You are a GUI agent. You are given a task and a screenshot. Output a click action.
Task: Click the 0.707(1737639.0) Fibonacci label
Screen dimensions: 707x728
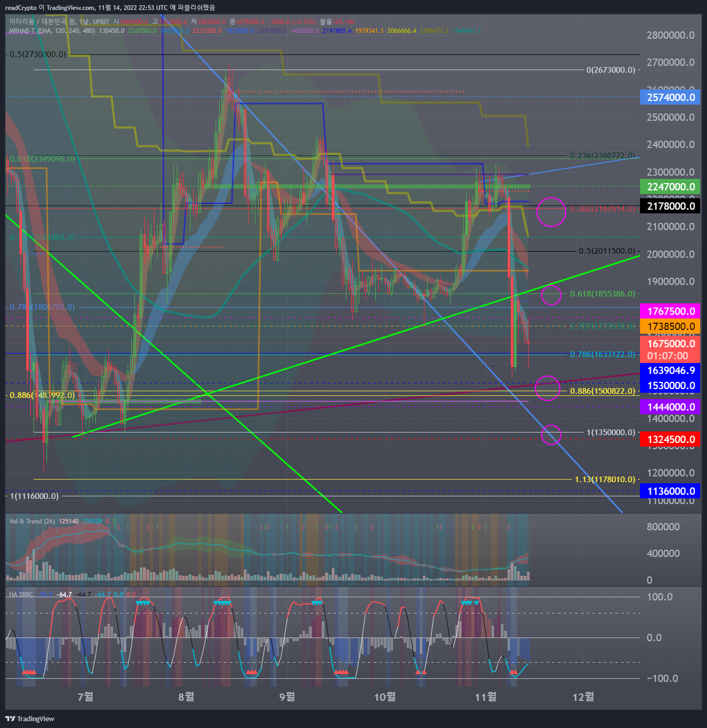pyautogui.click(x=602, y=326)
